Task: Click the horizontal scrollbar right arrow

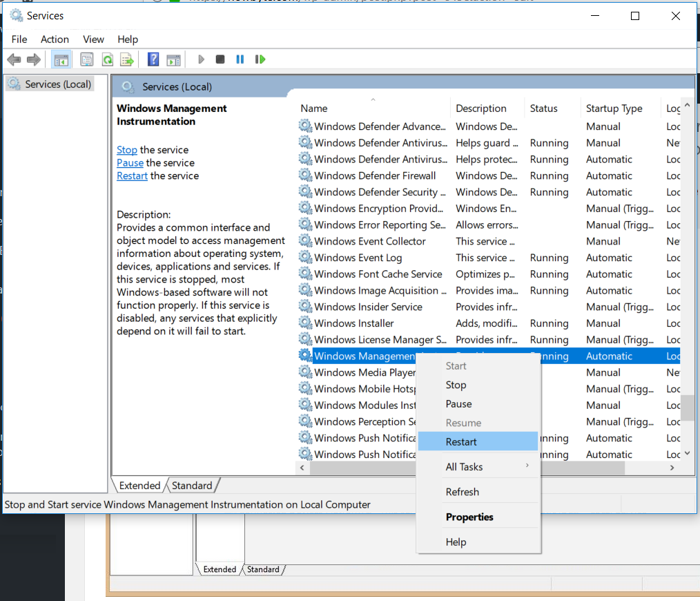Action: coord(672,468)
